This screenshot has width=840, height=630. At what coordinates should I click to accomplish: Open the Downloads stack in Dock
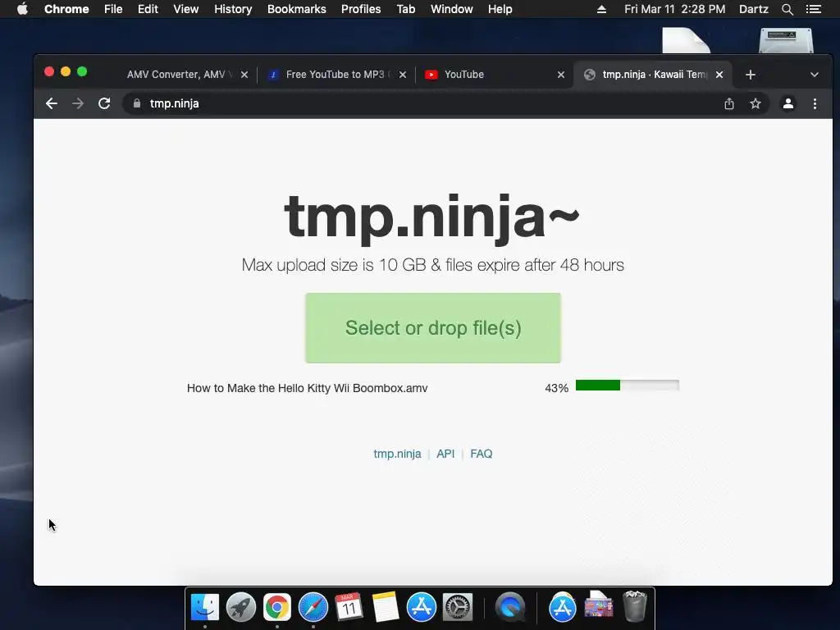(598, 606)
